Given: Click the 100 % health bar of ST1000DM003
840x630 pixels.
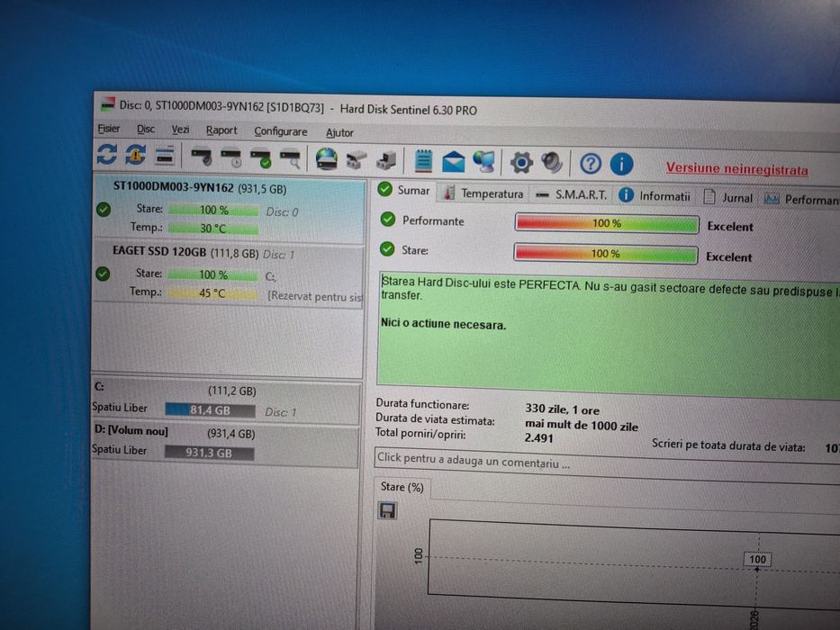Looking at the screenshot, I should click(x=213, y=210).
